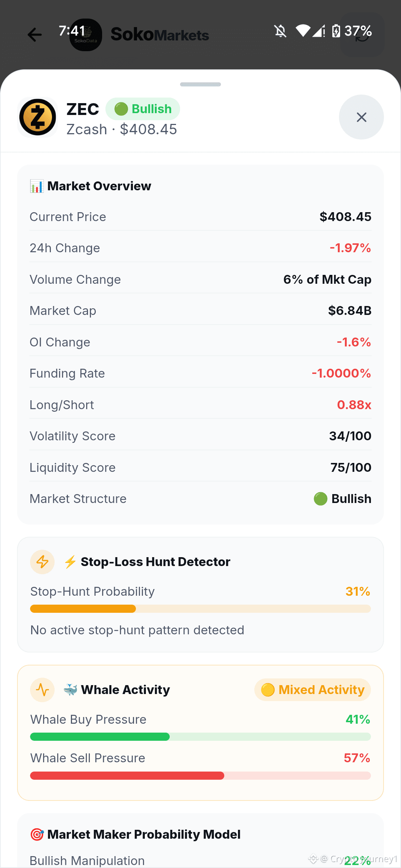The height and width of the screenshot is (868, 401).
Task: Tap the Market Maker target icon
Action: [37, 834]
